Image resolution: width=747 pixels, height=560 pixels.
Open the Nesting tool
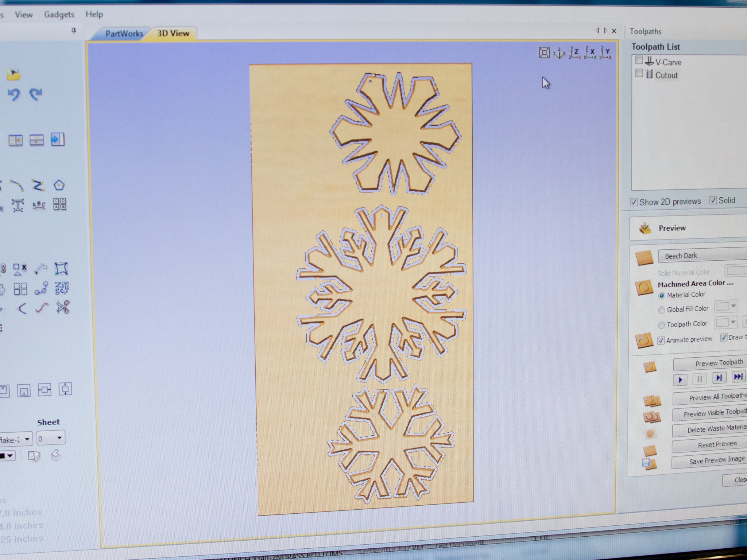[20, 288]
